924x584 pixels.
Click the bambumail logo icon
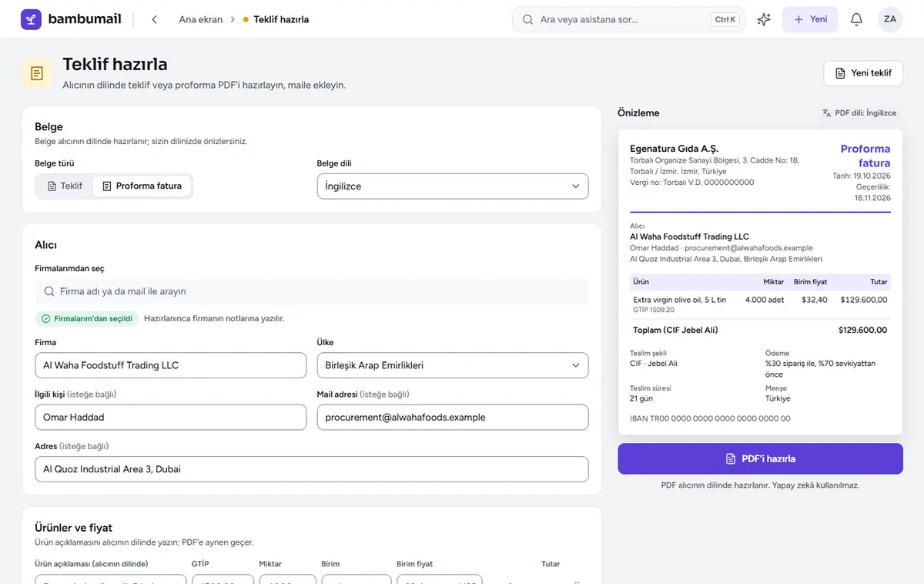(x=32, y=19)
